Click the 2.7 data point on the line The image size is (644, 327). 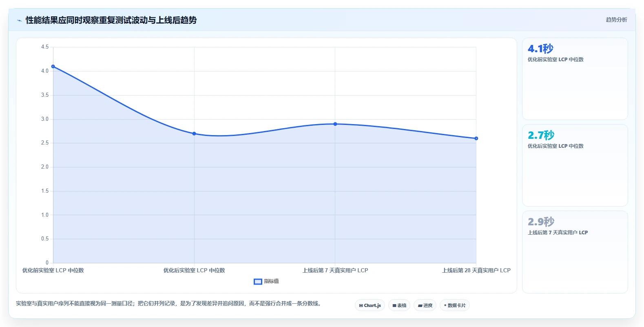[x=194, y=133]
